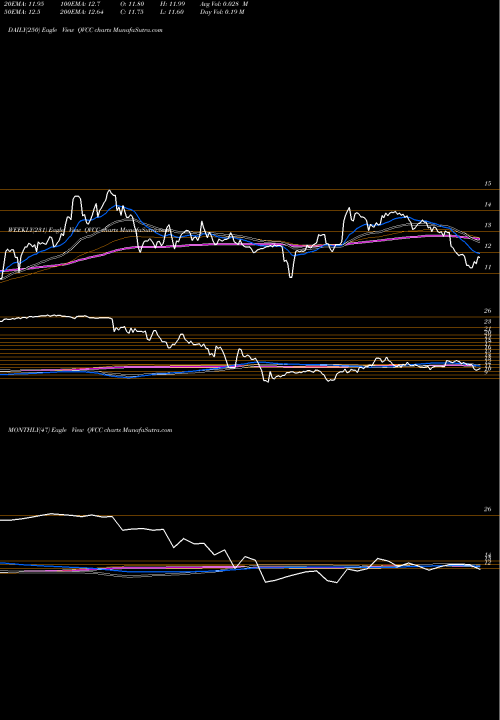The image size is (500, 720).
Task: Click the open price O: value
Action: click(131, 4)
